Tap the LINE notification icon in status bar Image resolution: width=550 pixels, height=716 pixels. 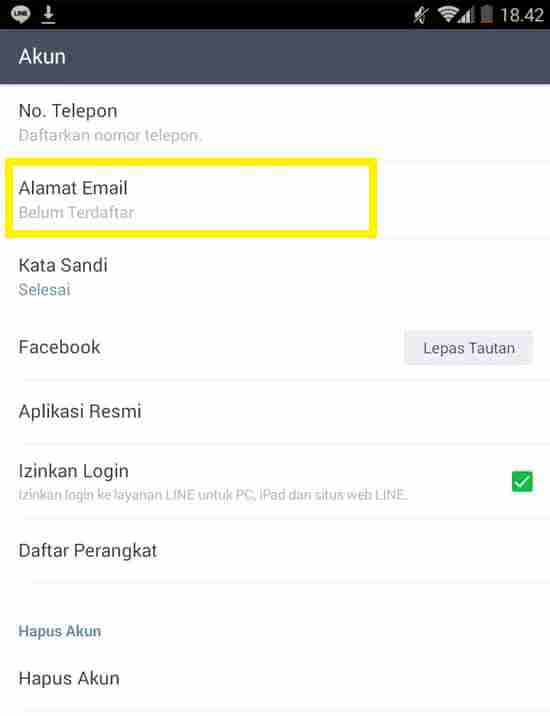(x=21, y=14)
